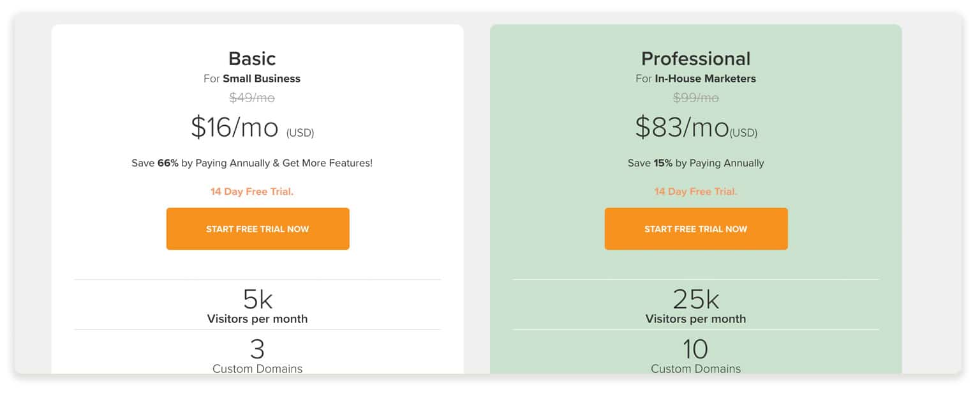
Task: Select the $83/mo Professional price
Action: (x=682, y=127)
